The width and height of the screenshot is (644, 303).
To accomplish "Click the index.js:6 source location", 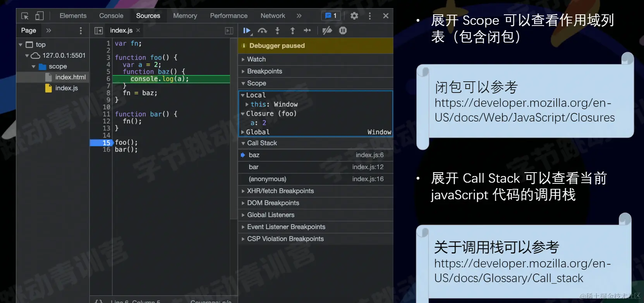I will (x=370, y=155).
